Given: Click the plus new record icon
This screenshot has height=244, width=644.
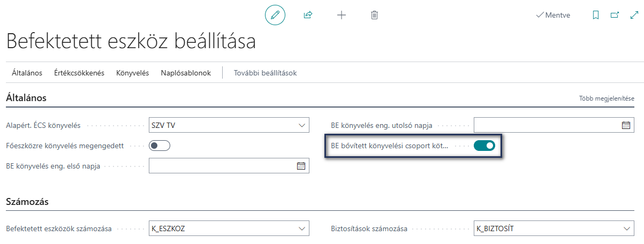Looking at the screenshot, I should pos(341,15).
